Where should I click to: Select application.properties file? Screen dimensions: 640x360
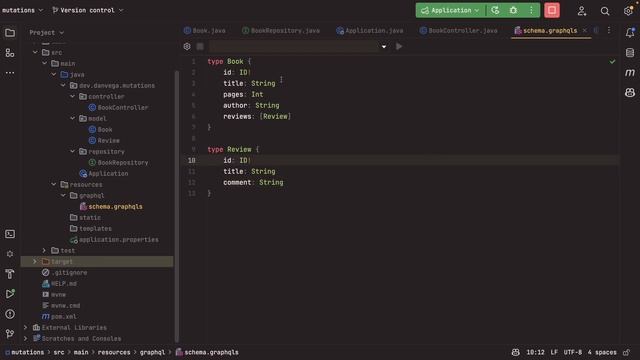pyautogui.click(x=119, y=240)
